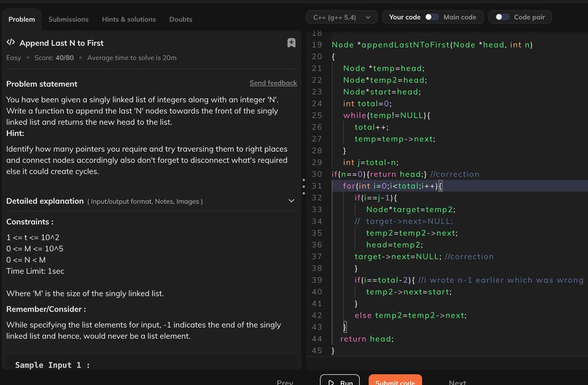The width and height of the screenshot is (588, 385).
Task: Click line 'int j=total-n;'
Action: click(371, 162)
